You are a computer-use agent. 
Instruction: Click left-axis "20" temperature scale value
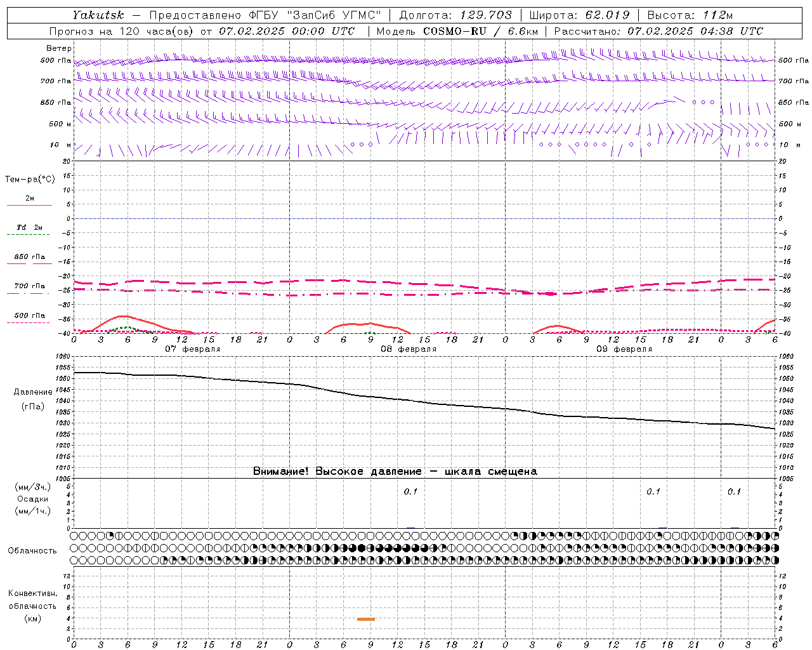[x=66, y=161]
